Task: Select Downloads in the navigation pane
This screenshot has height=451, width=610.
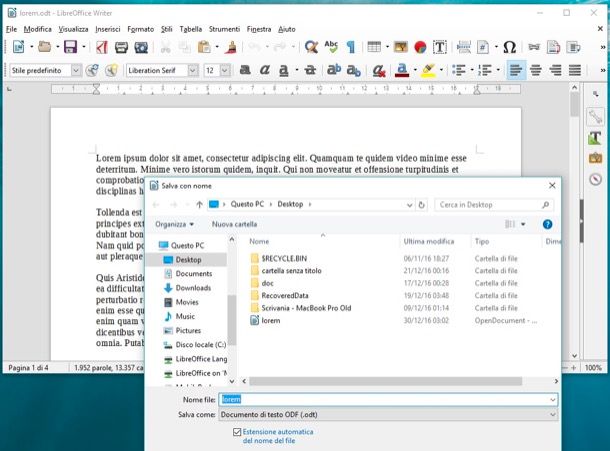Action: [x=192, y=288]
